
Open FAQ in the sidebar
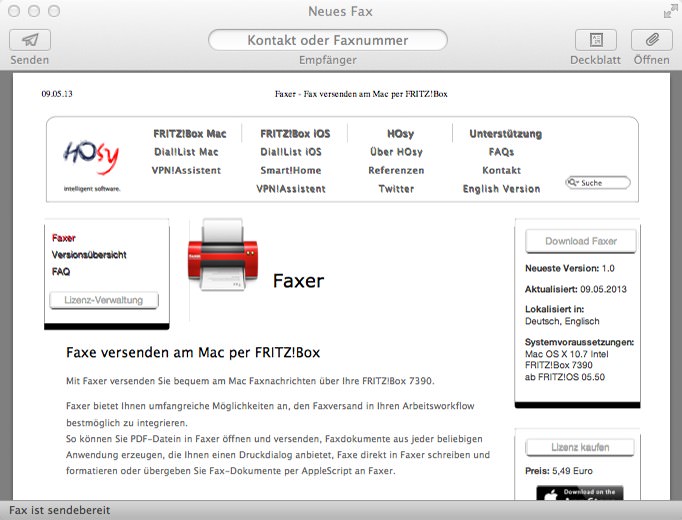61,272
